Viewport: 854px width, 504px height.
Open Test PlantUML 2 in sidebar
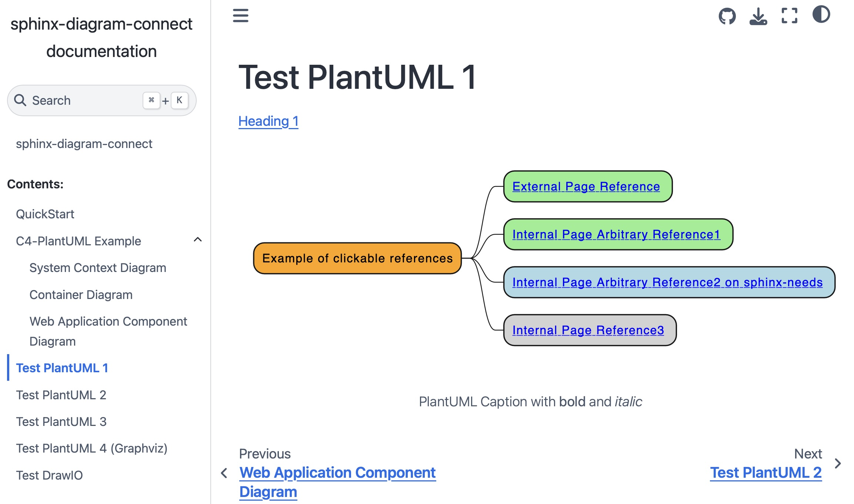point(61,395)
